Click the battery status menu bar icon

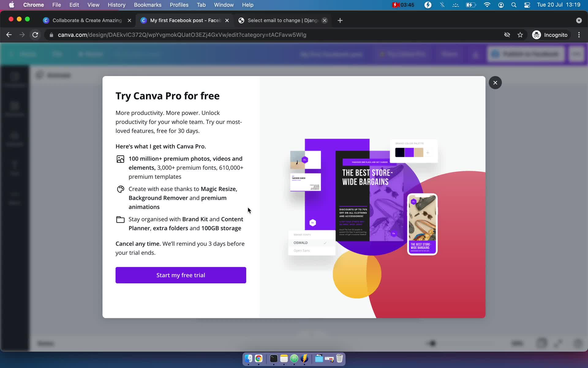click(471, 5)
